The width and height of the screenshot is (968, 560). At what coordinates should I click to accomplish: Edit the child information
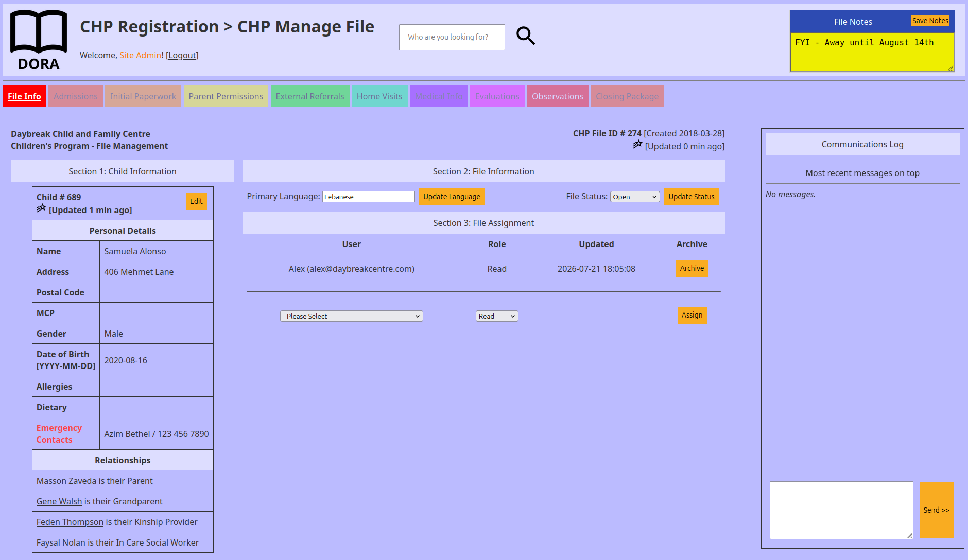[196, 201]
